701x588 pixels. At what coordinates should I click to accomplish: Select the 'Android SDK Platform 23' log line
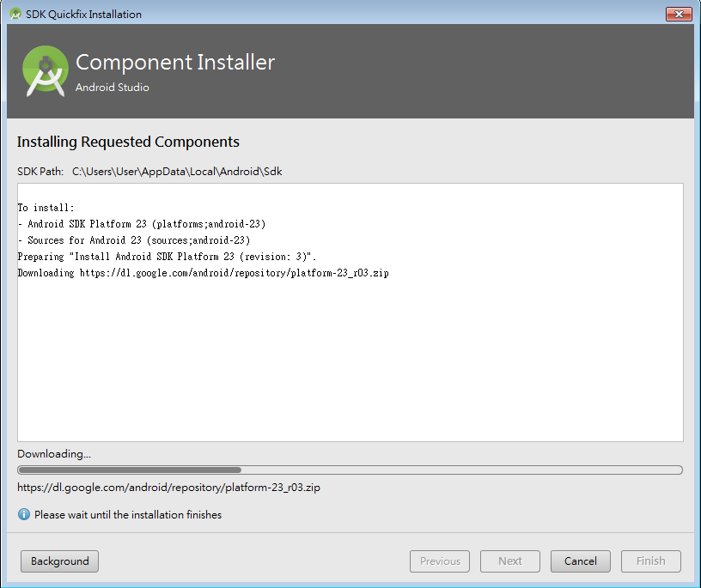[142, 224]
